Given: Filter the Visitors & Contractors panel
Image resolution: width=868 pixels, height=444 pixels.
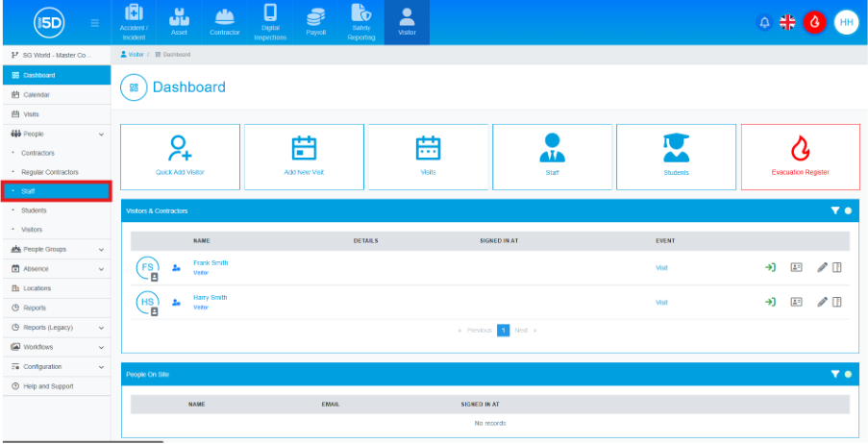Looking at the screenshot, I should 835,210.
